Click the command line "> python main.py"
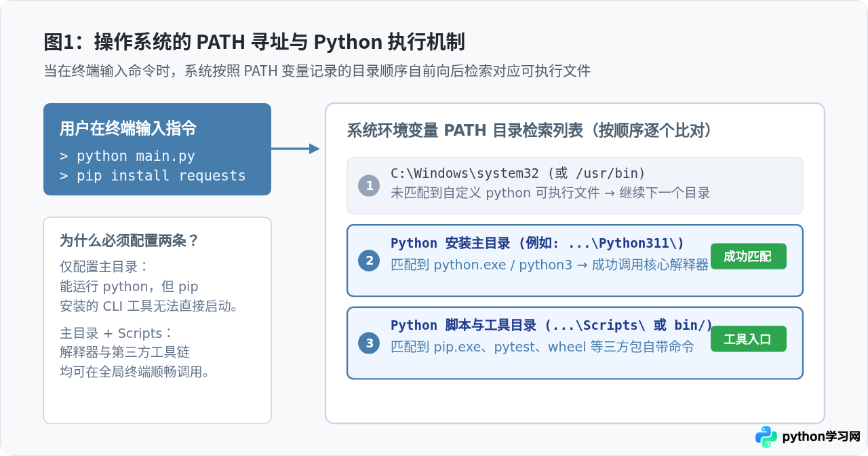This screenshot has height=456, width=868. (127, 156)
